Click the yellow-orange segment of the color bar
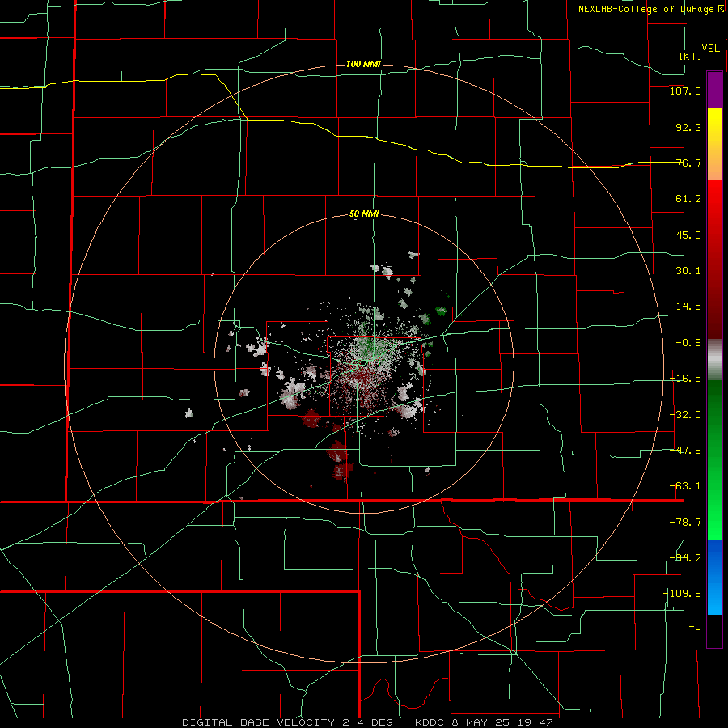 pos(714,144)
